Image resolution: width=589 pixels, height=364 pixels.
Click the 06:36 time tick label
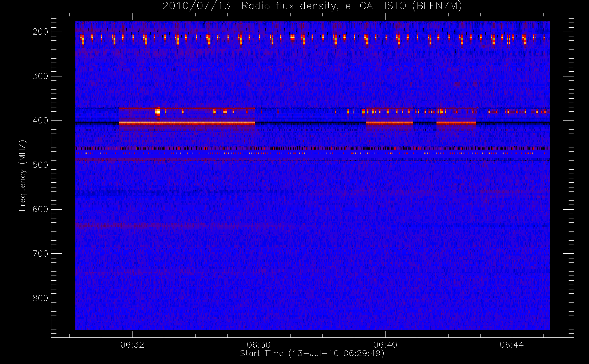click(x=259, y=345)
